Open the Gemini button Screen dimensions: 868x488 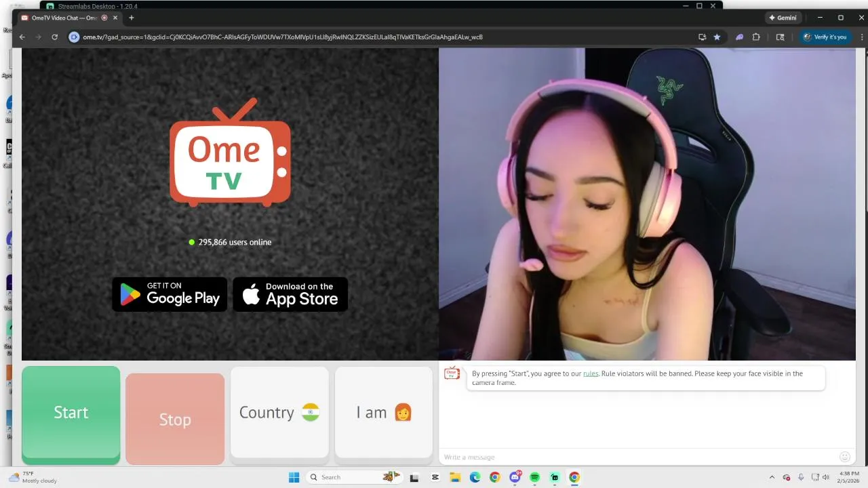pos(783,18)
